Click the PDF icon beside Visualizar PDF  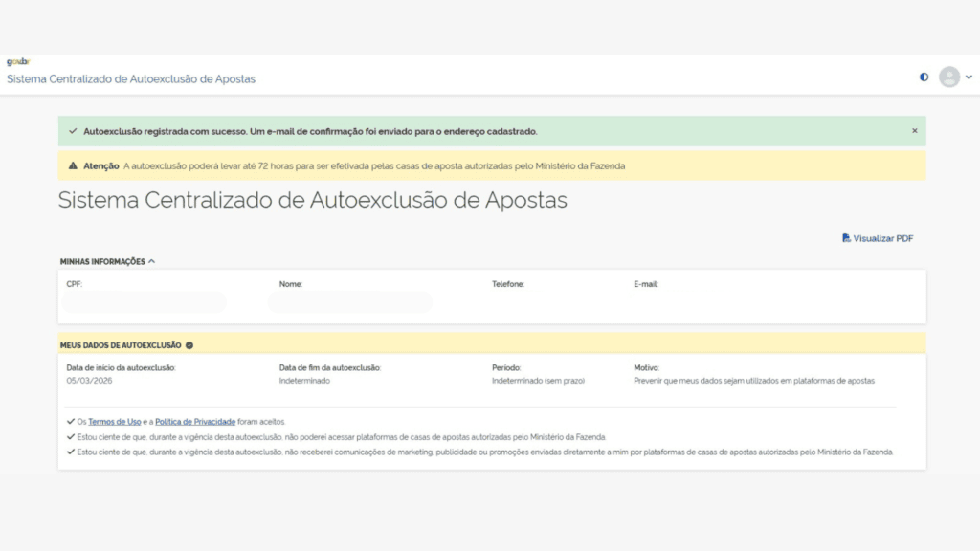tap(846, 238)
